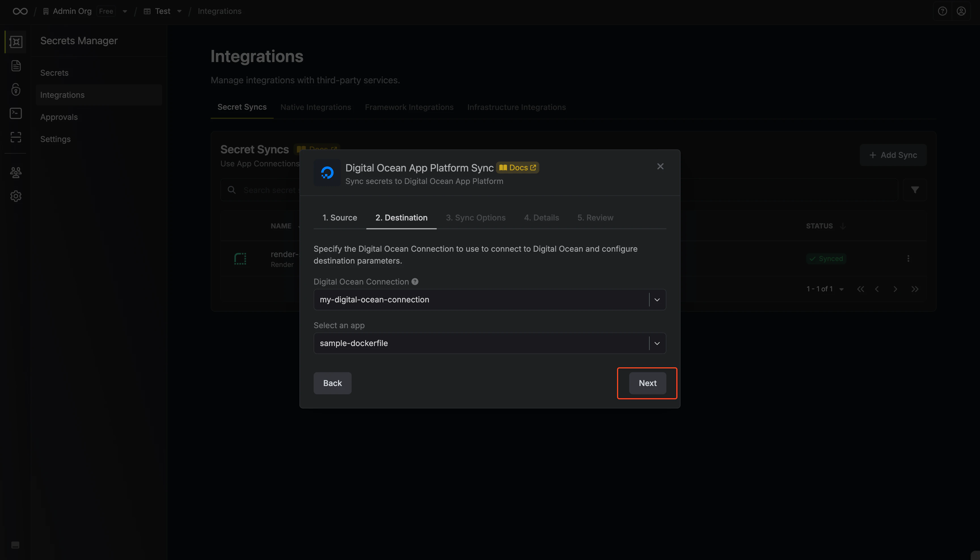
Task: Open Secrets in the sidebar menu
Action: click(99, 73)
